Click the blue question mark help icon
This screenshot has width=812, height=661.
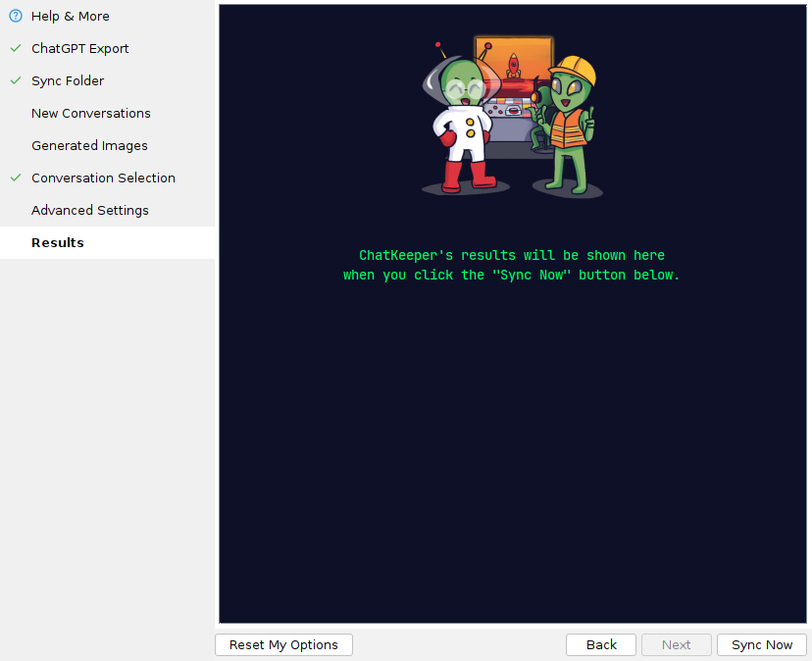[15, 16]
